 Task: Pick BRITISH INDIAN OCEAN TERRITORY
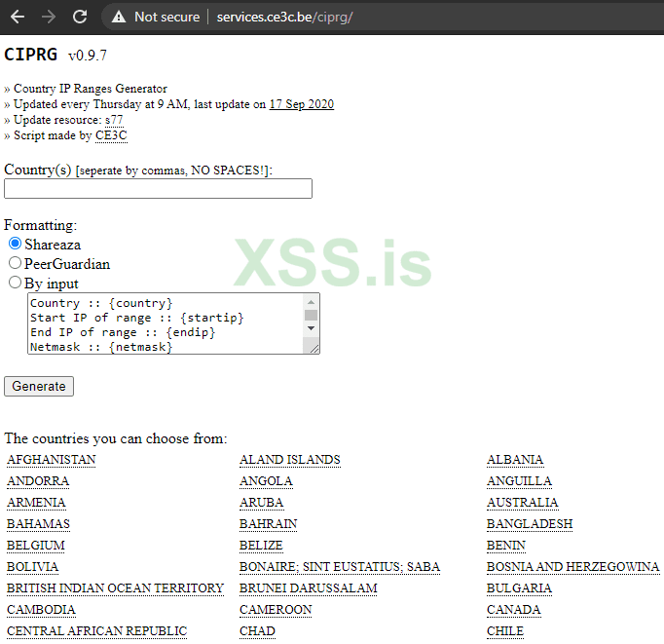pyautogui.click(x=115, y=588)
